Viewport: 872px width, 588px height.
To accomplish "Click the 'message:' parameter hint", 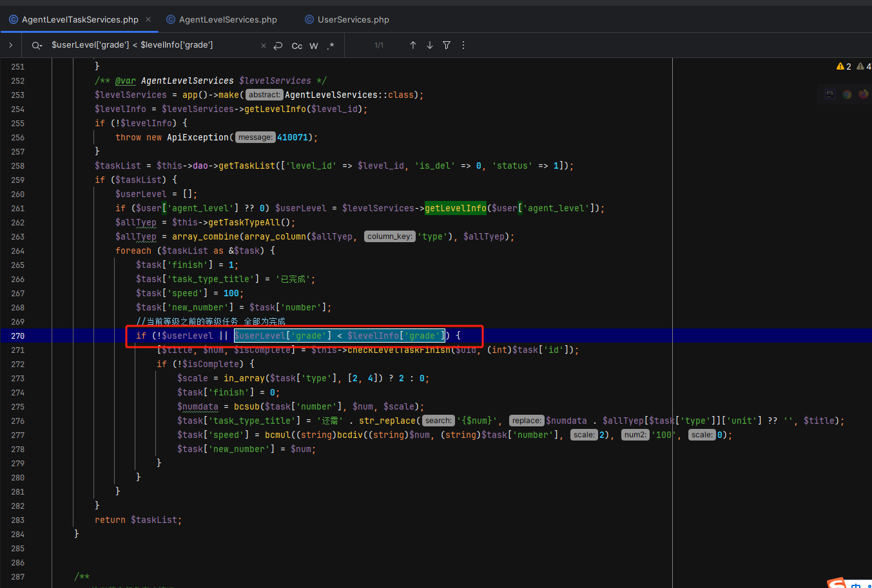I will pos(255,137).
